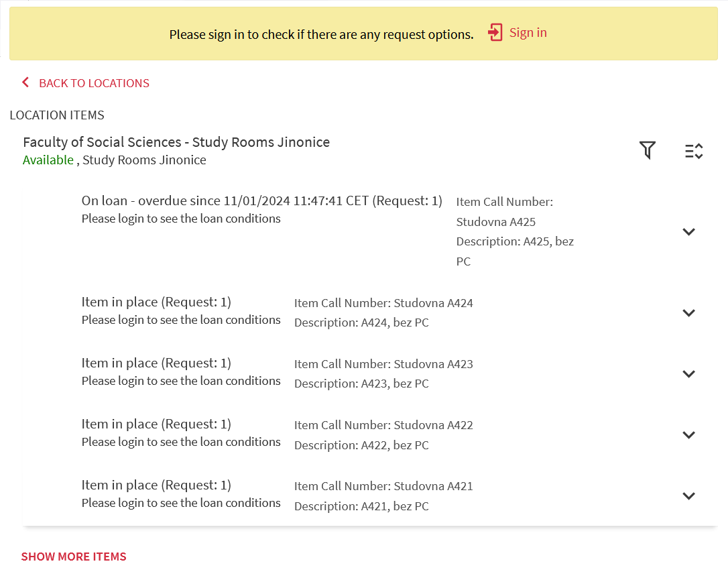Expand the Studovna A421 item details

pyautogui.click(x=688, y=496)
